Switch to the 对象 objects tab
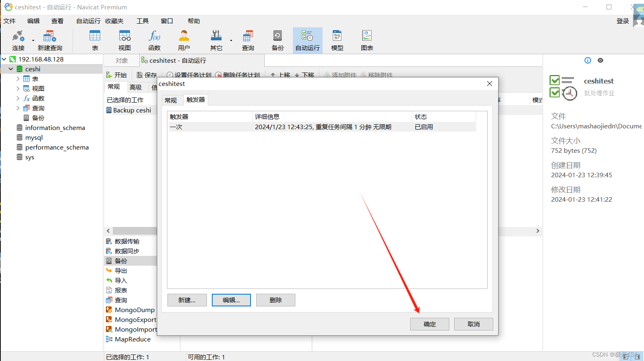Screen dimensions: 644x361 tap(121, 61)
